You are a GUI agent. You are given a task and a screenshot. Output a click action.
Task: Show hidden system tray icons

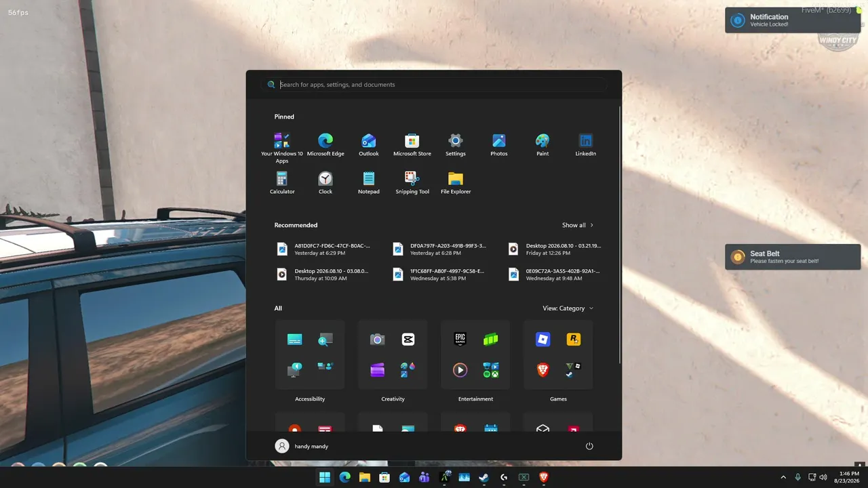783,477
